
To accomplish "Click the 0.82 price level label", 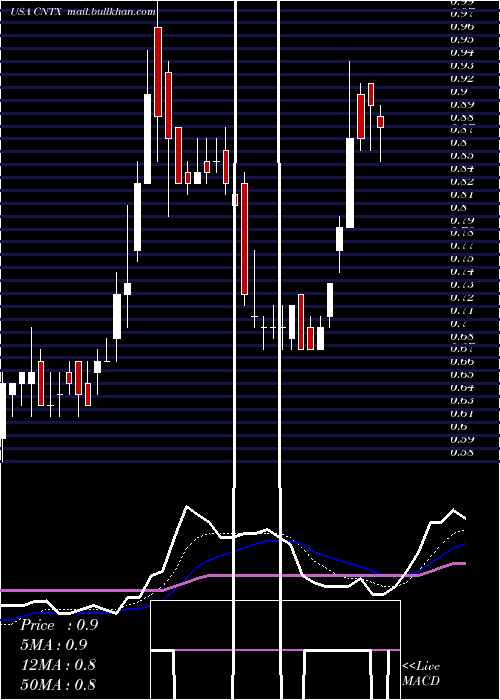I will pyautogui.click(x=461, y=181).
